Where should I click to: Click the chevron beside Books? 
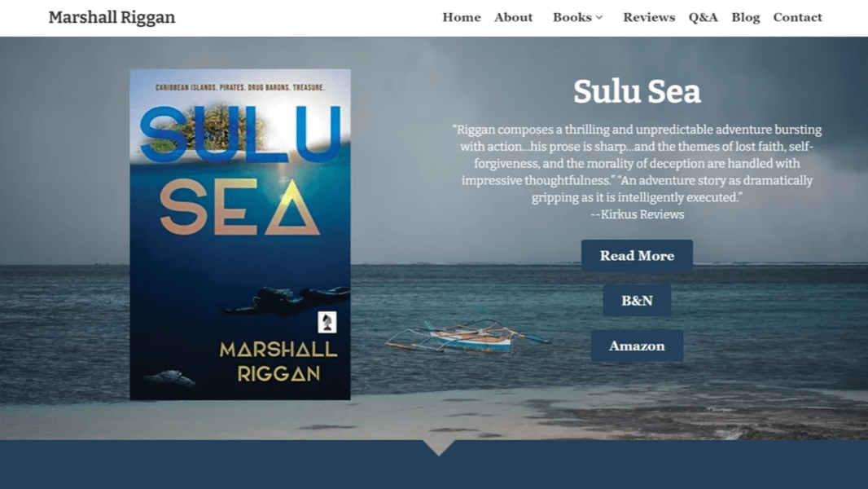coord(599,18)
